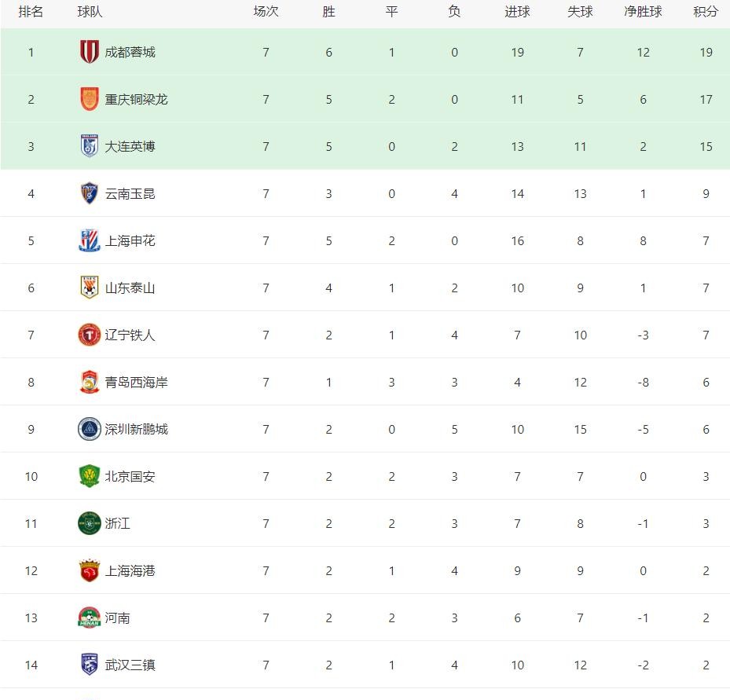730x700 pixels.
Task: Open the 浙江 team name link
Action: click(118, 523)
